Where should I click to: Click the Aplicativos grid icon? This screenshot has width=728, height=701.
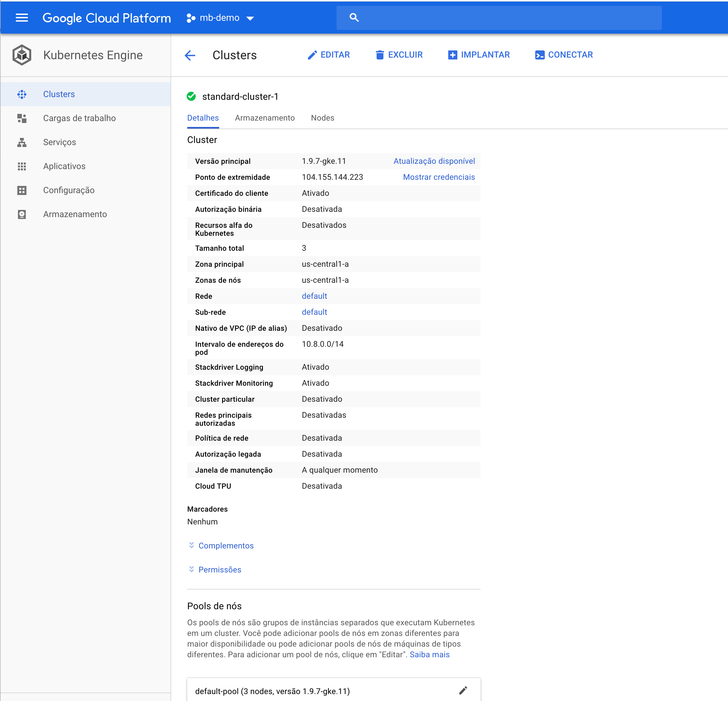pos(22,166)
